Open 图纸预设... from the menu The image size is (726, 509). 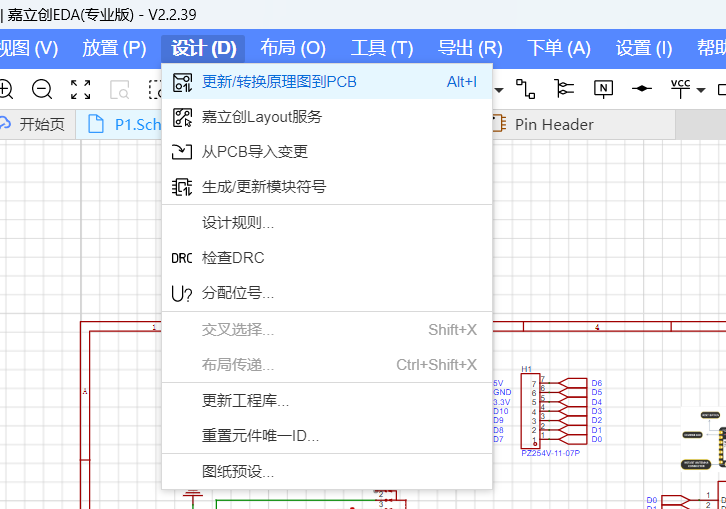point(327,471)
